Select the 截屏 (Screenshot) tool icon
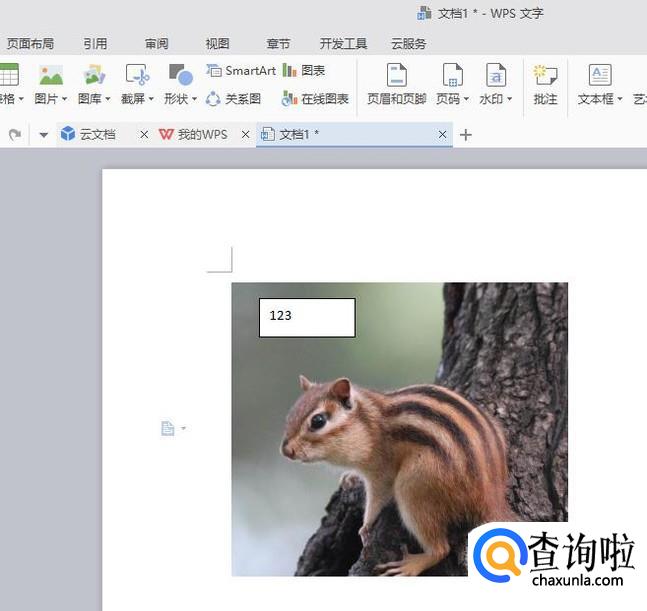The height and width of the screenshot is (611, 647). tap(137, 76)
